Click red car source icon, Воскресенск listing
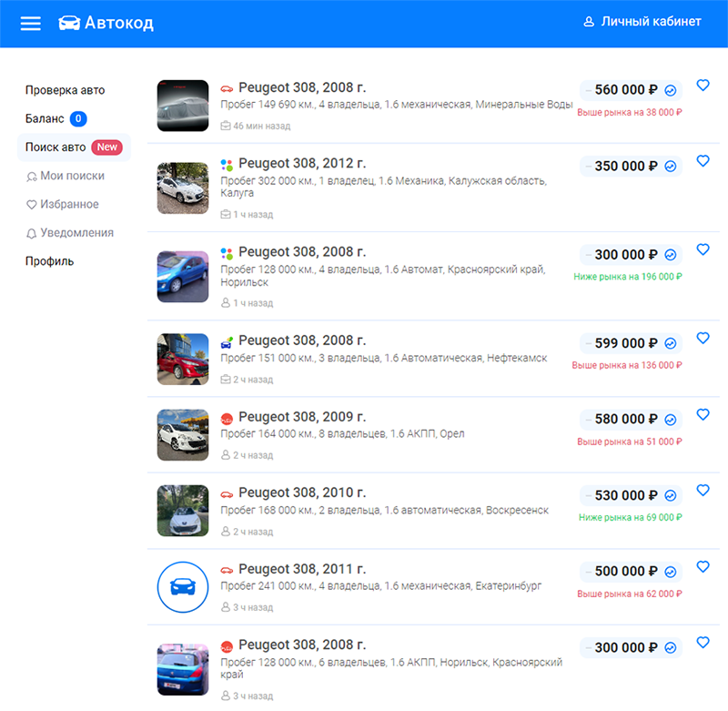728x711 pixels. click(227, 494)
